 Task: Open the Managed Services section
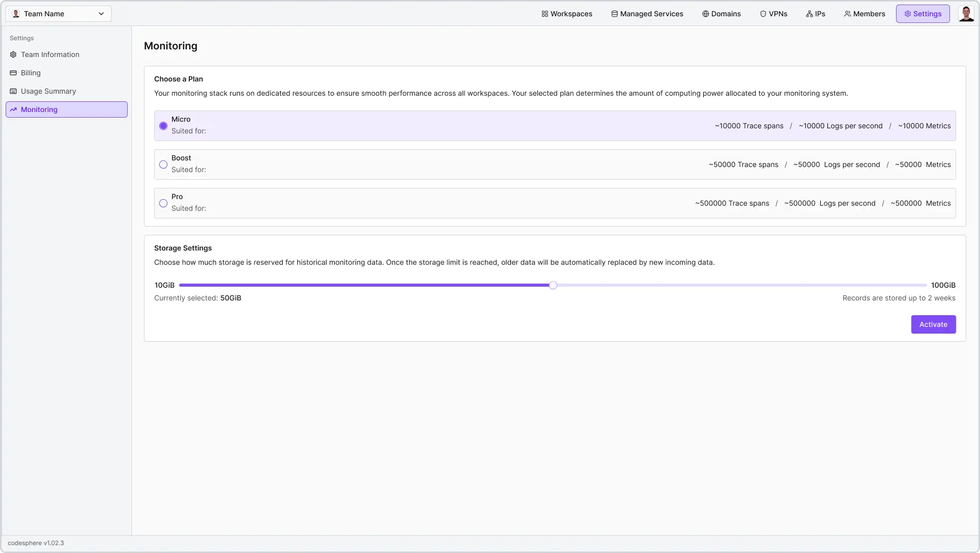coord(647,14)
